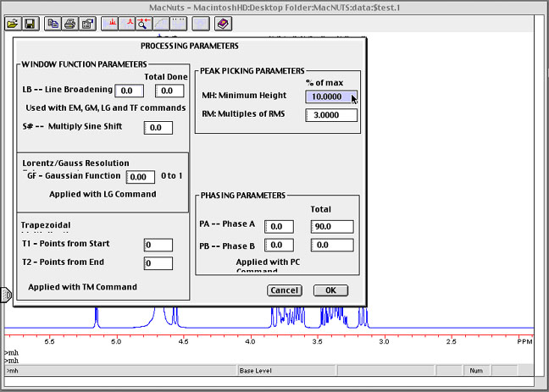Click the spectrum peaks toolbar icon
This screenshot has width=549, height=392.
pyautogui.click(x=110, y=24)
